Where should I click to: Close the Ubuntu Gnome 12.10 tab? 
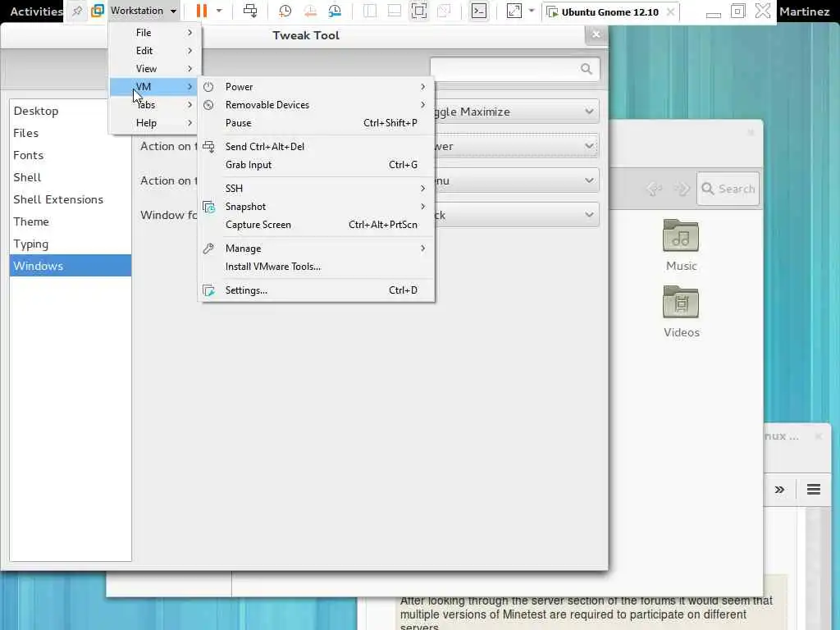click(670, 11)
